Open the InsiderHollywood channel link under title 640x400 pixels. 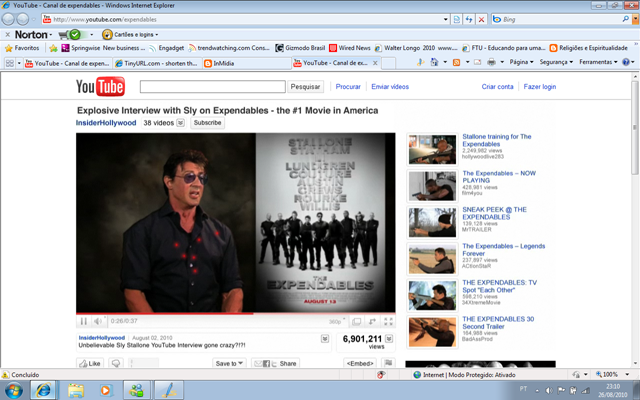106,122
